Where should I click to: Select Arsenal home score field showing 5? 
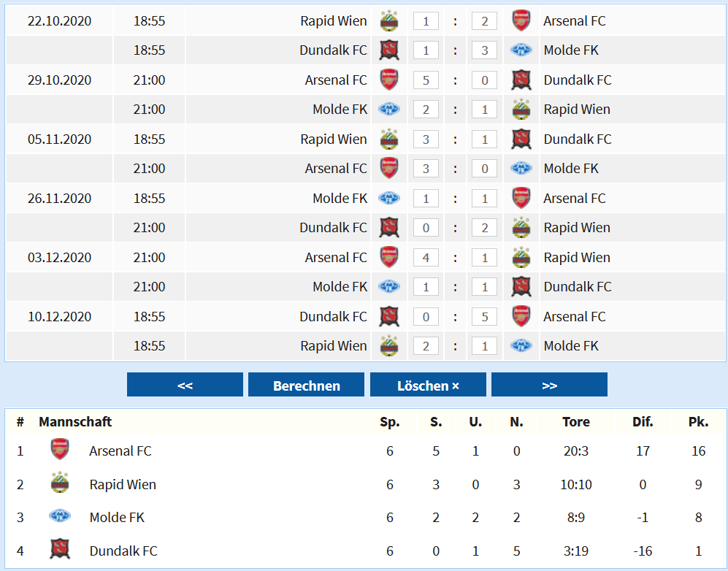tap(426, 80)
